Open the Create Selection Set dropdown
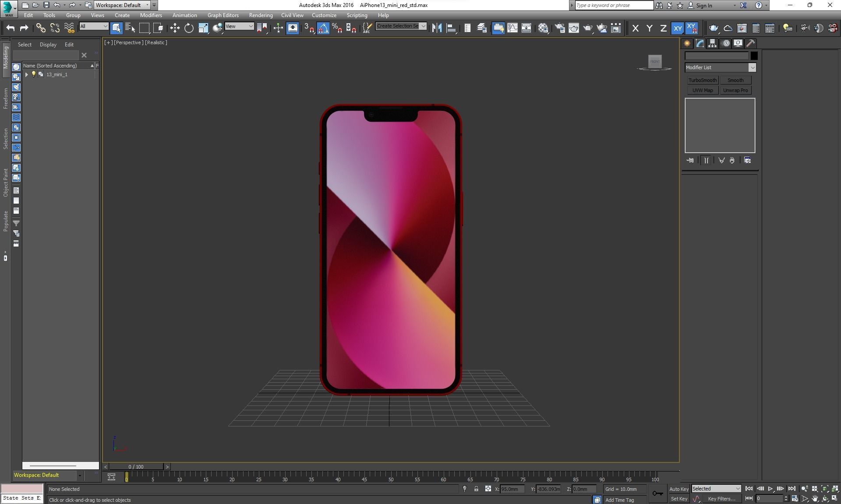This screenshot has width=841, height=504. 401,26
